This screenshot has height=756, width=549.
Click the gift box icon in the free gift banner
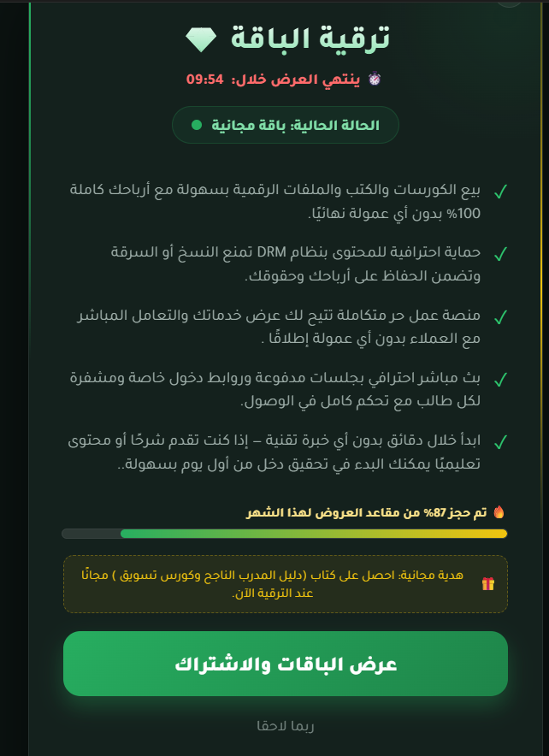[x=488, y=584]
